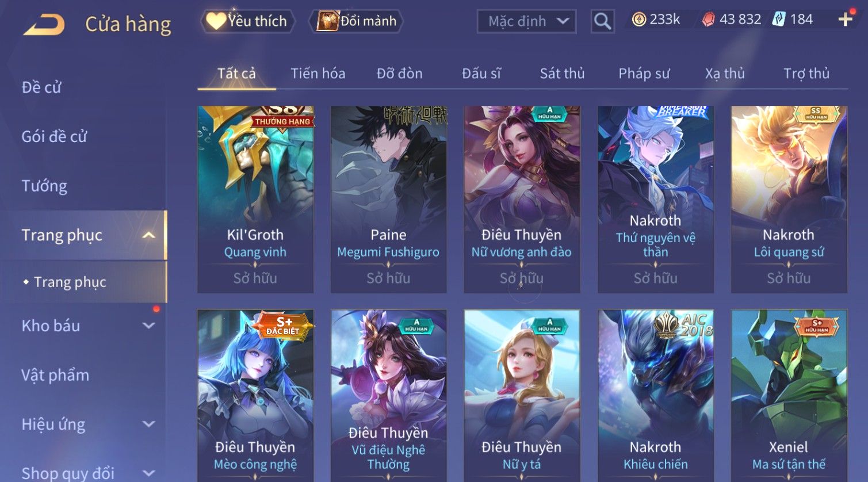Open the search magnifier icon
The width and height of the screenshot is (868, 482).
602,22
